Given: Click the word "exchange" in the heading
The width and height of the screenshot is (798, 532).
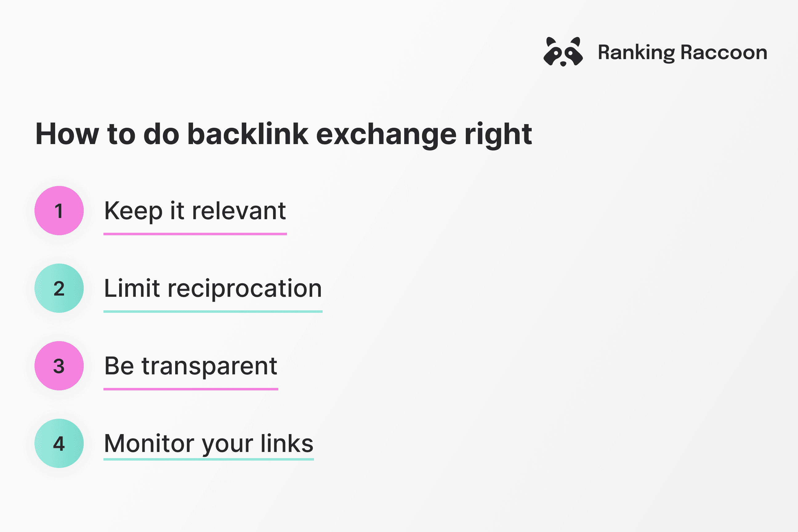Looking at the screenshot, I should point(386,135).
